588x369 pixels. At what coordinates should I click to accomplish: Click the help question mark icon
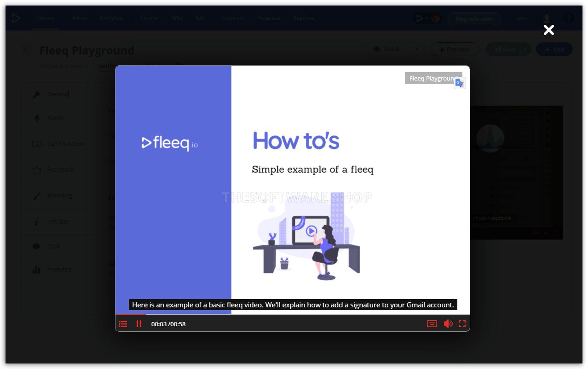(x=569, y=18)
